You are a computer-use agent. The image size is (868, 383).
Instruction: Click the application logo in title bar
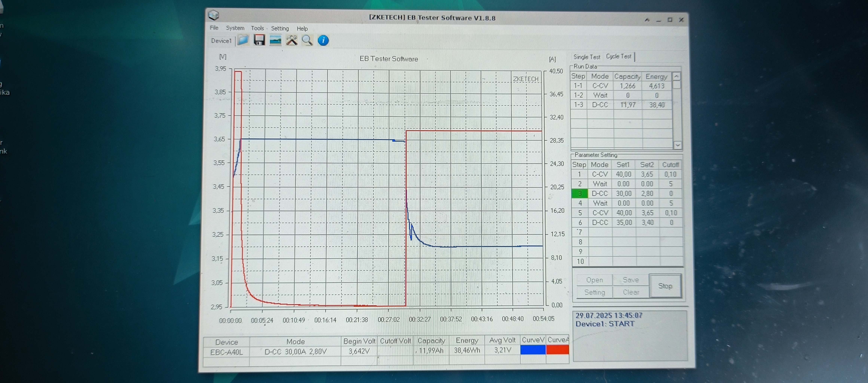pos(214,15)
